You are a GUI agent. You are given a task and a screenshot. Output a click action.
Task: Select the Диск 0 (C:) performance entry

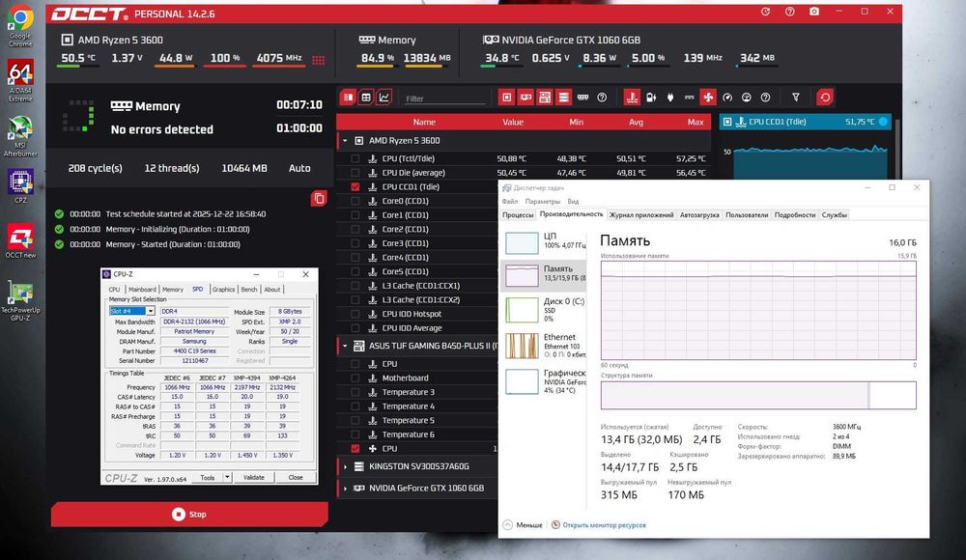[x=545, y=309]
